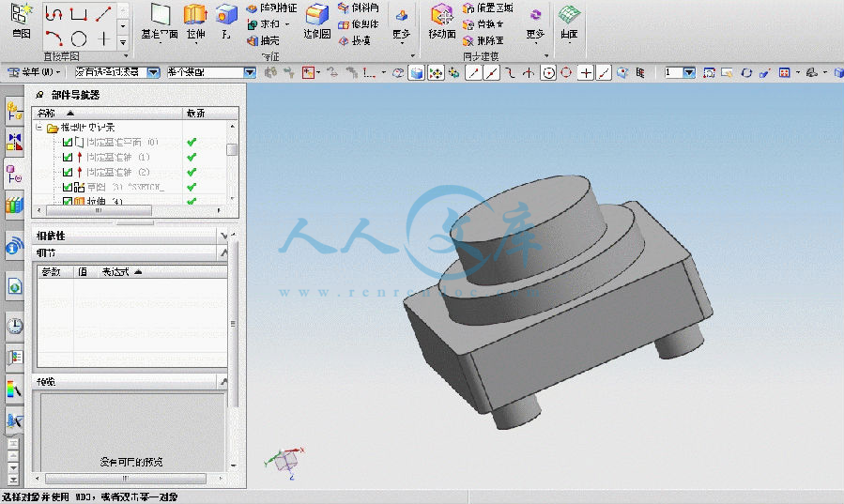
Task: Collapse the Model History folder node
Action: (38, 128)
